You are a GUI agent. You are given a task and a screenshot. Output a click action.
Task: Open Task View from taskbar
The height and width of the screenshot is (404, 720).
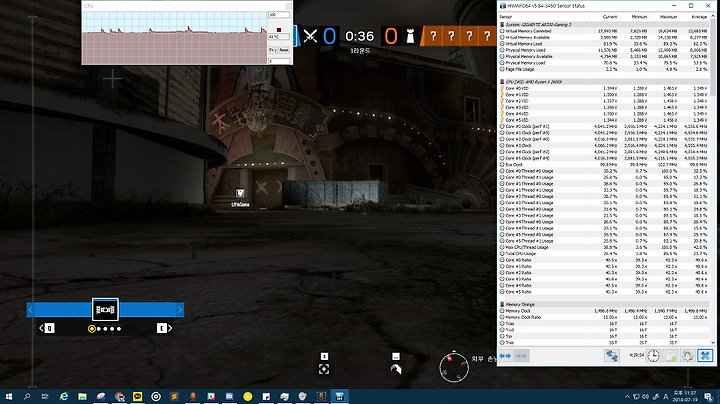pos(45,396)
